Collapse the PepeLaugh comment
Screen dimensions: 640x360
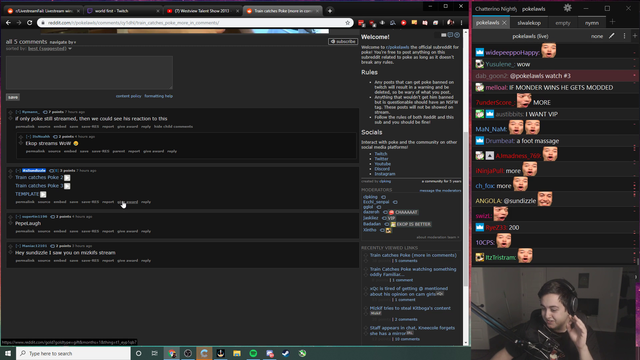(18, 217)
